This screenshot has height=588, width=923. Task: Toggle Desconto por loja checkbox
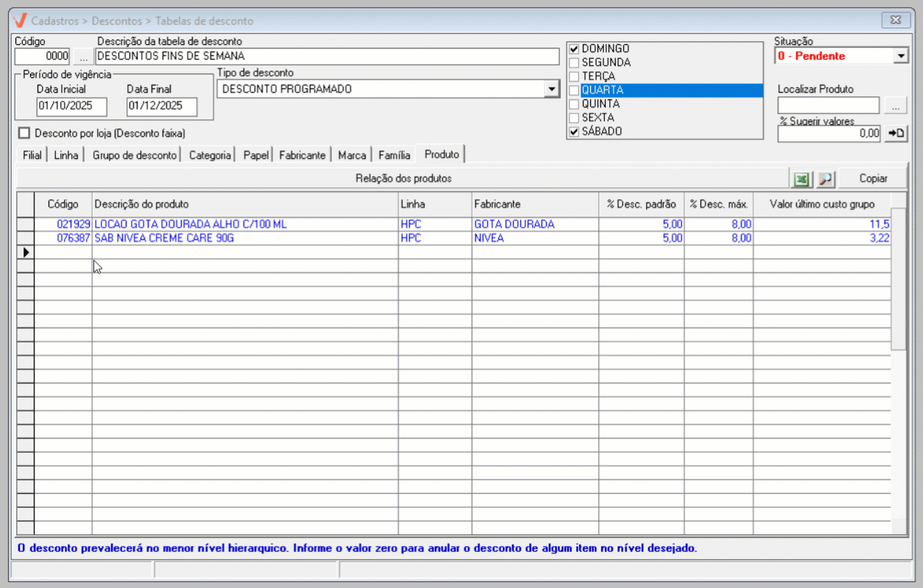tap(25, 133)
